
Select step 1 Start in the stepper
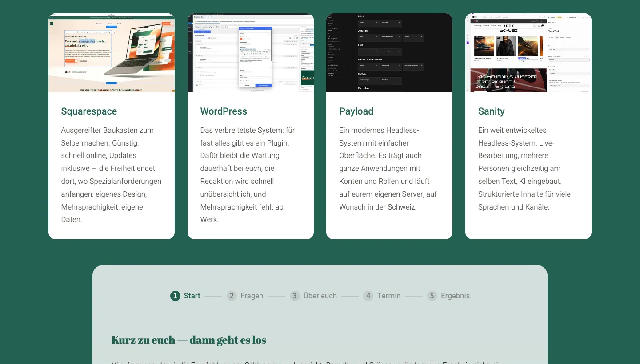(185, 296)
